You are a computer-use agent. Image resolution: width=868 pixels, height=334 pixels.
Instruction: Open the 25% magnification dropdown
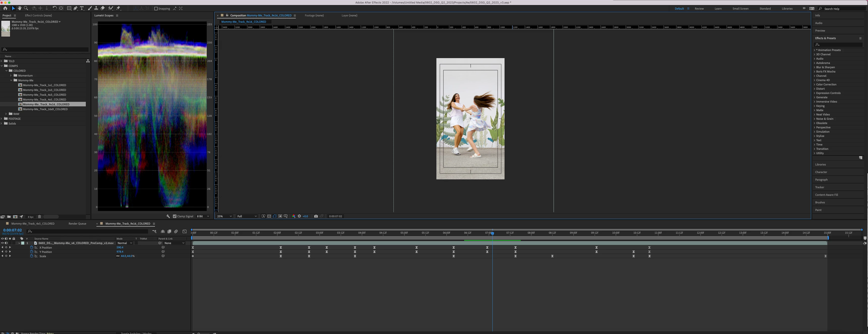224,216
